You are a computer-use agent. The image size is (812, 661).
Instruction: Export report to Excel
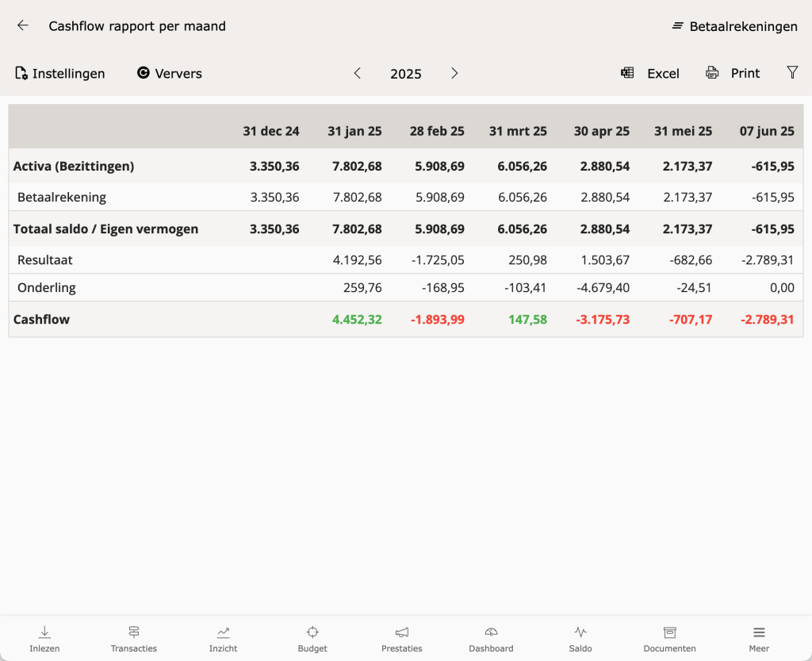(650, 73)
